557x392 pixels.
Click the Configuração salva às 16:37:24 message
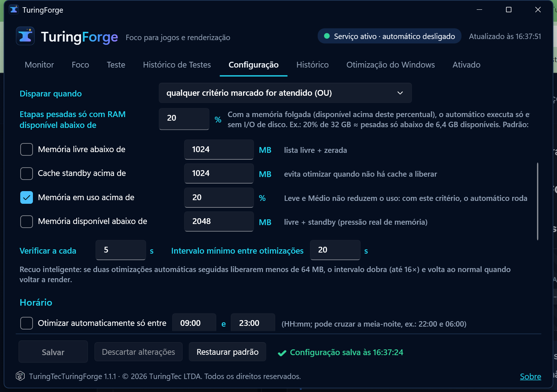346,352
